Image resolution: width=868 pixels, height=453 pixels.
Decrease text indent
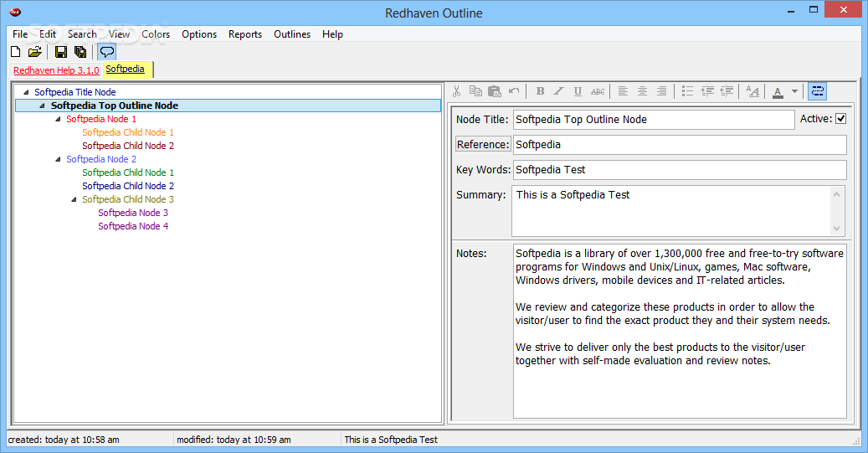727,91
